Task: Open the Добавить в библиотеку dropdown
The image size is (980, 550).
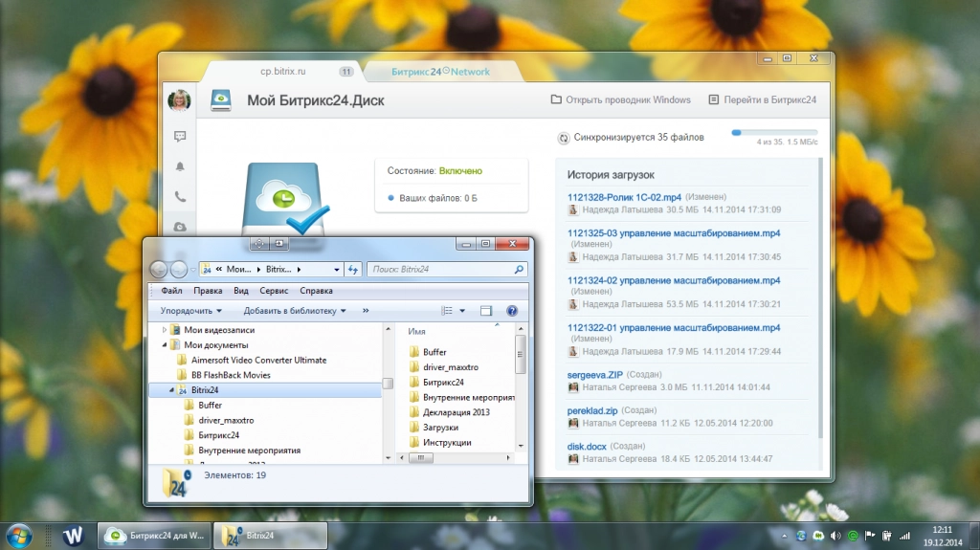Action: pos(295,311)
